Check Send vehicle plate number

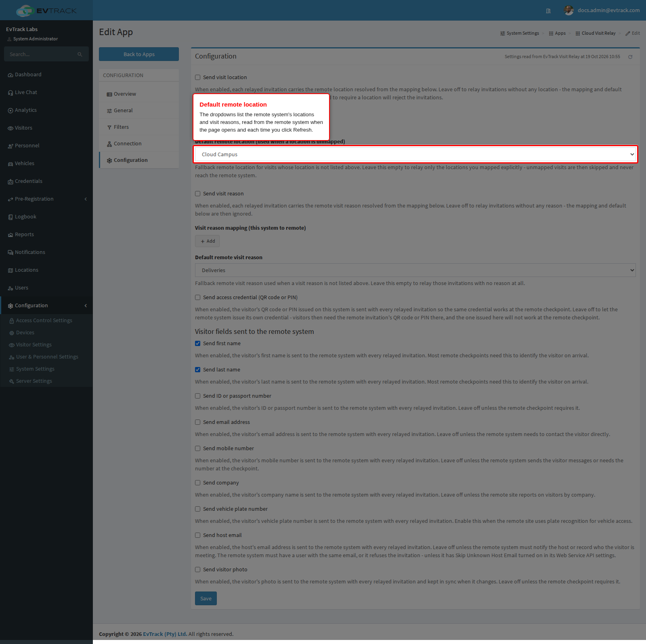(x=198, y=509)
